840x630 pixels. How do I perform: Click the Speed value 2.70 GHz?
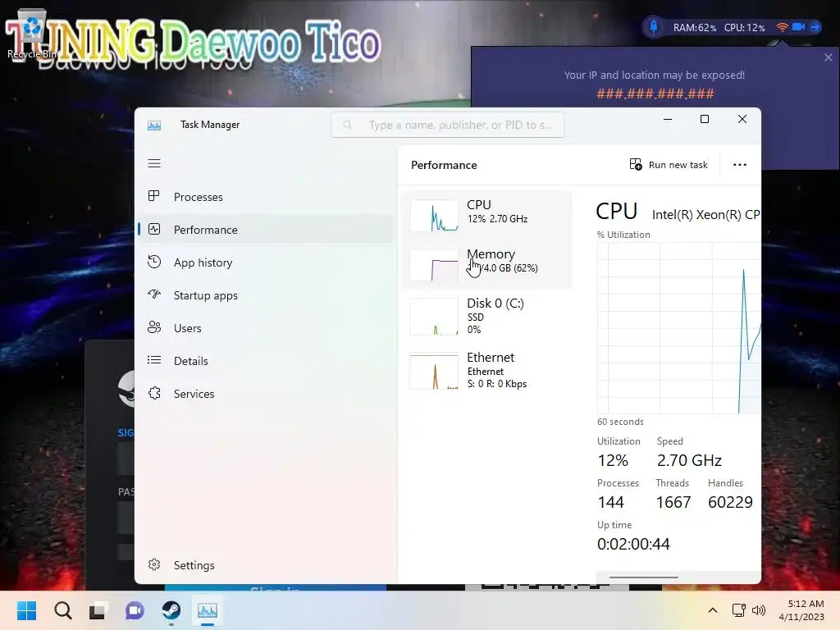click(689, 460)
